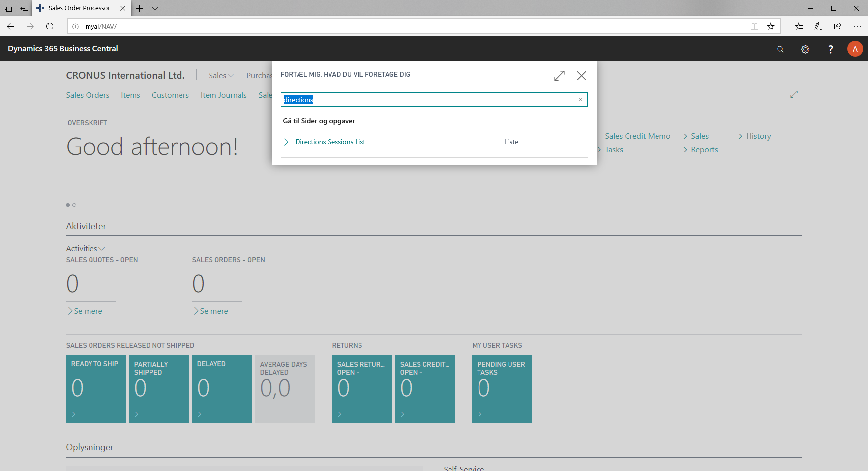Open the Average Days Delayed tile
This screenshot has width=868, height=471.
point(285,389)
